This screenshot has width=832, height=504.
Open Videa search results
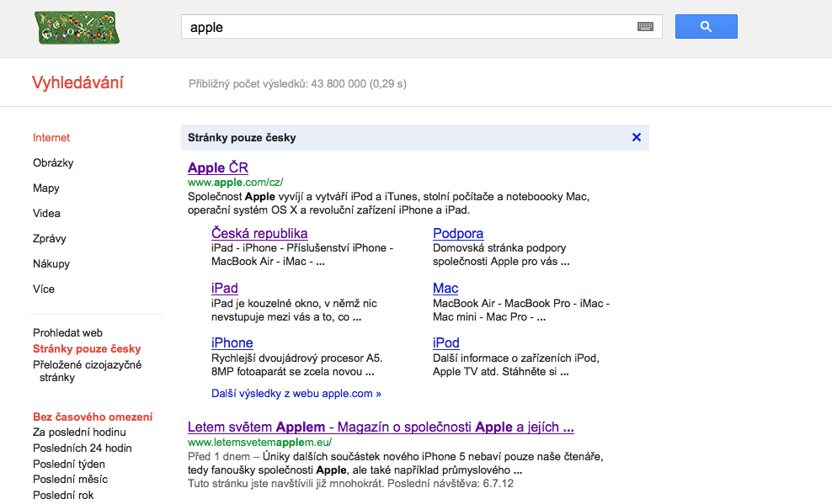point(46,213)
